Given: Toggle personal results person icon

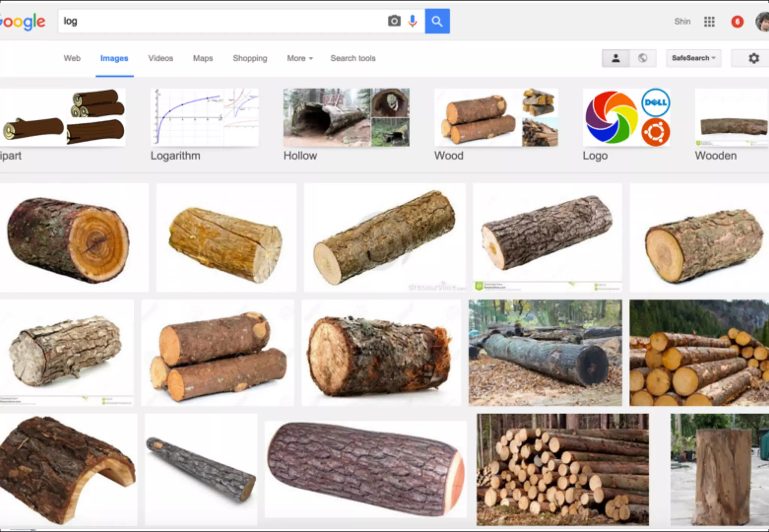Looking at the screenshot, I should pyautogui.click(x=616, y=58).
